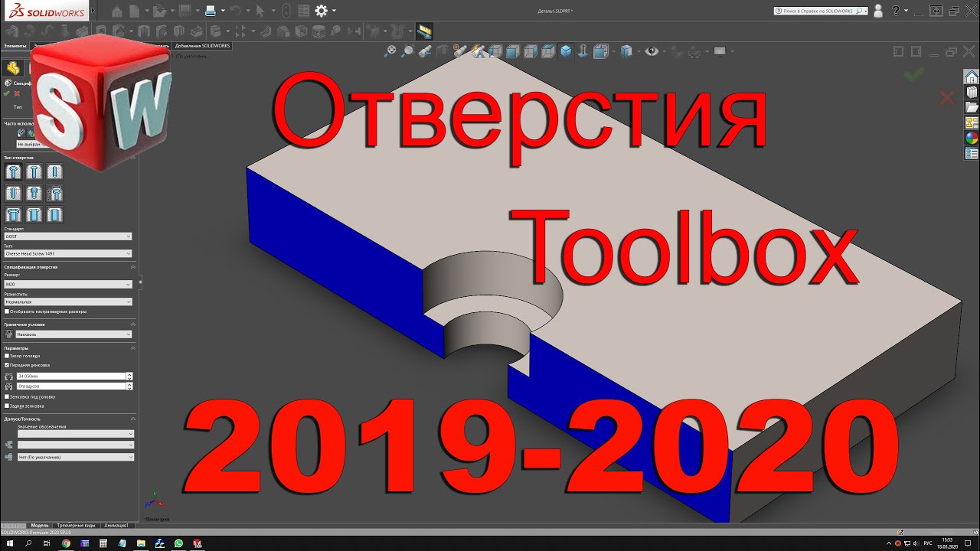Open the 'Нормальная' fit dropdown
This screenshot has height=551, width=980.
point(68,302)
